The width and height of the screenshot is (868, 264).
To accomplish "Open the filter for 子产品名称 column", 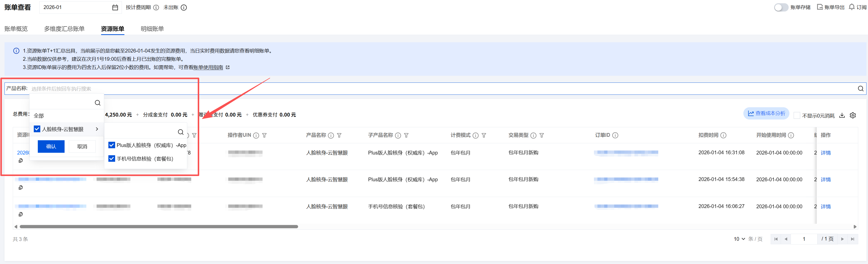I will (x=406, y=135).
